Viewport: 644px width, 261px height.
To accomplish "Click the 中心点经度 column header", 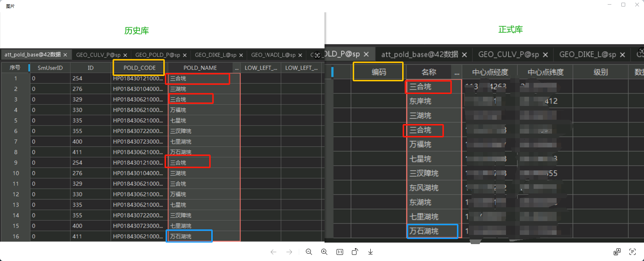I will pyautogui.click(x=490, y=72).
